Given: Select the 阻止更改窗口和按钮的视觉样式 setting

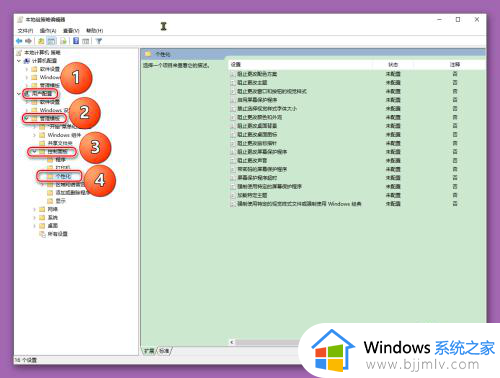Looking at the screenshot, I should [272, 91].
